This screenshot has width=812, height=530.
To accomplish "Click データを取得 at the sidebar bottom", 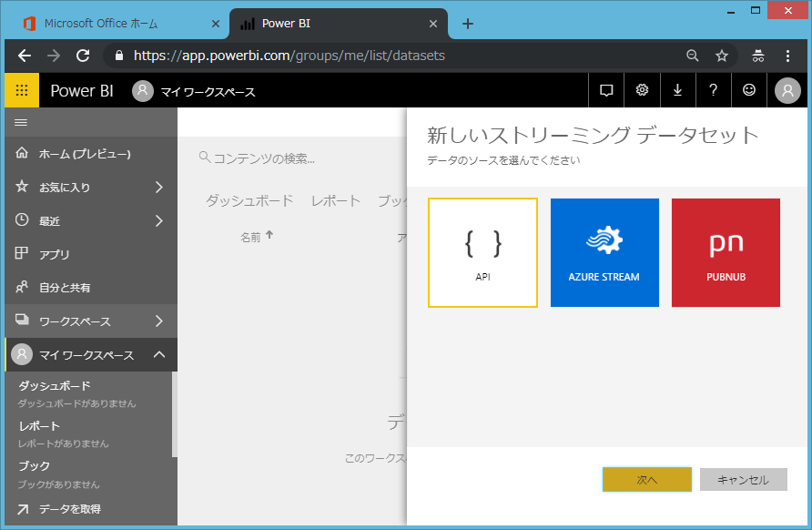I will tap(70, 509).
